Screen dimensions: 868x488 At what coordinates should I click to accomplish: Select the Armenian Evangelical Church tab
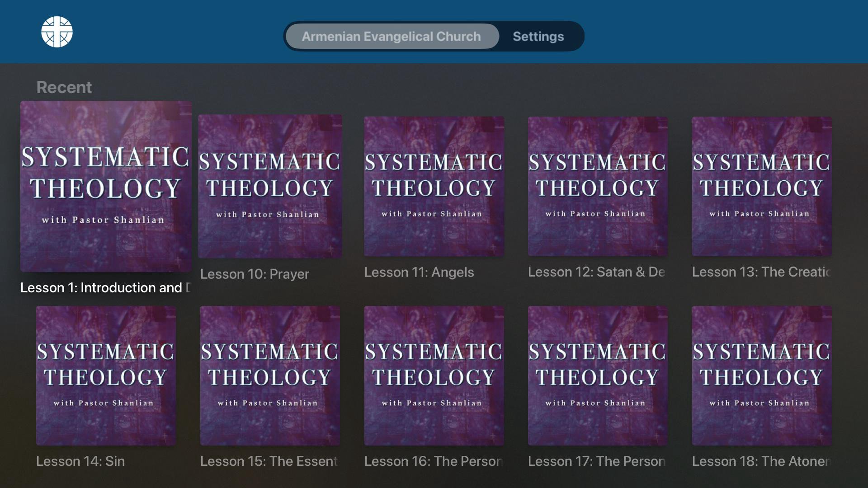tap(392, 36)
